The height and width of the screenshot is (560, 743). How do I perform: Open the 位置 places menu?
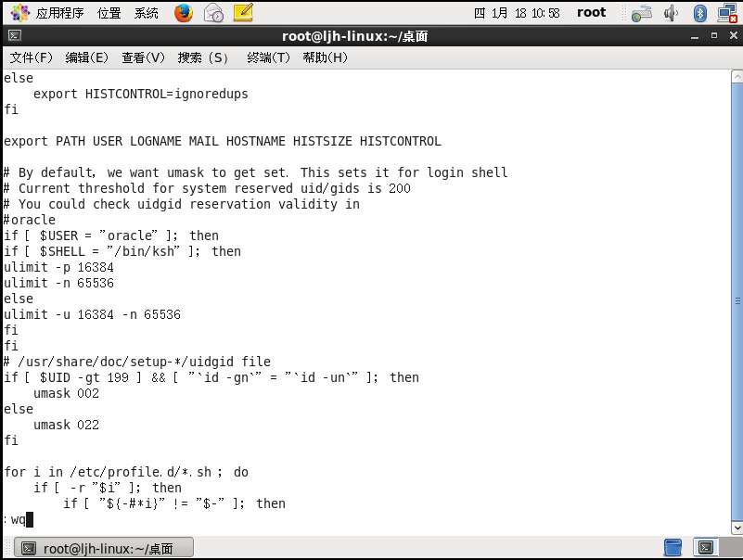(109, 13)
